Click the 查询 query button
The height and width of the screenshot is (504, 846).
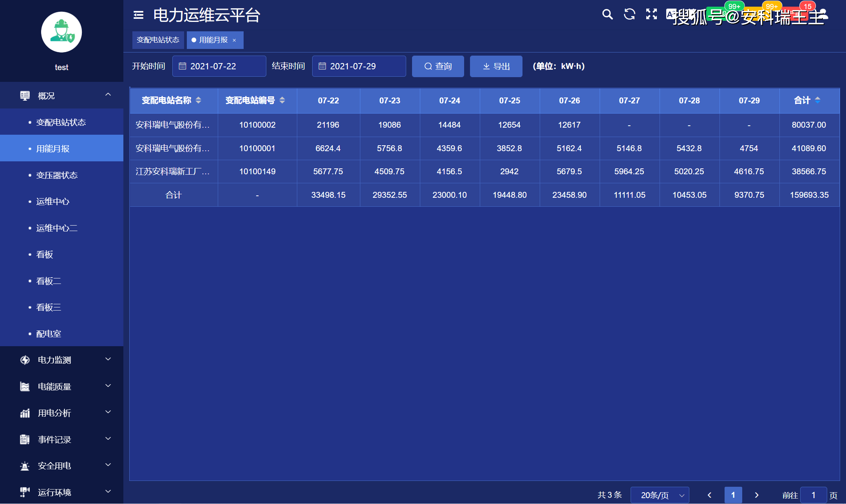point(438,66)
